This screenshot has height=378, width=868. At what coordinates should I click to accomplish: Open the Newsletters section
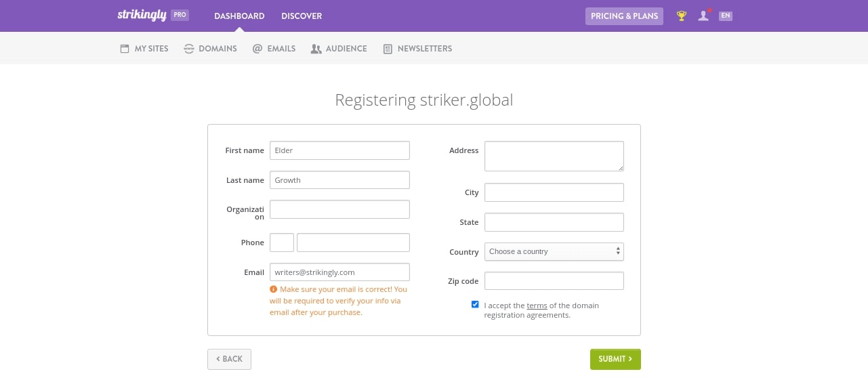(x=417, y=49)
